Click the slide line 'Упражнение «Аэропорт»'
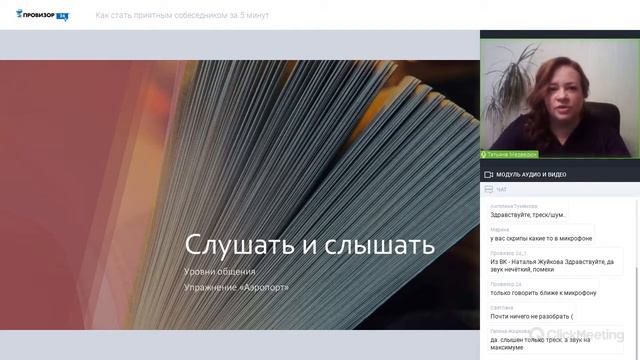 point(236,287)
